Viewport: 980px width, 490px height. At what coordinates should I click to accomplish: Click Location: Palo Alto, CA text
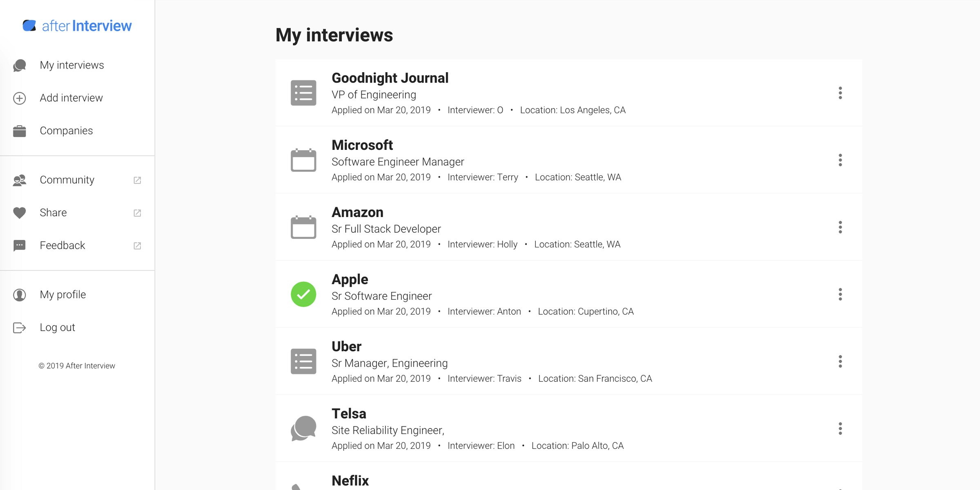[x=577, y=445]
